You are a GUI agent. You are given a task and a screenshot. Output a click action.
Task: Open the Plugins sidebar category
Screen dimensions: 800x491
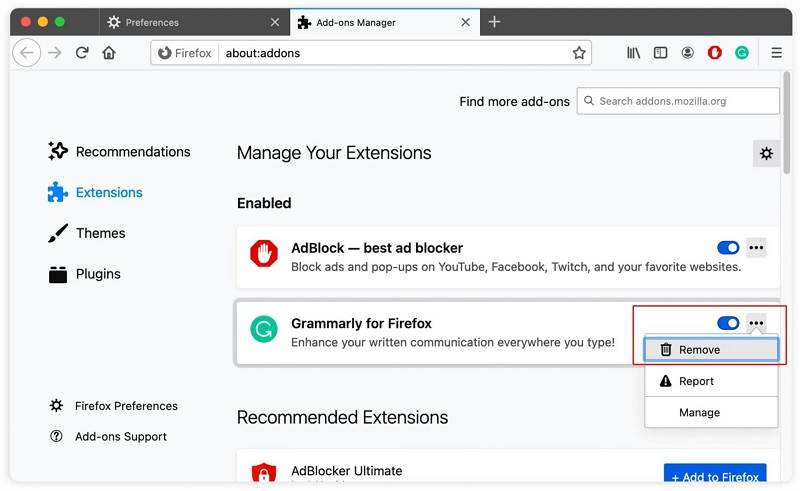(x=85, y=274)
